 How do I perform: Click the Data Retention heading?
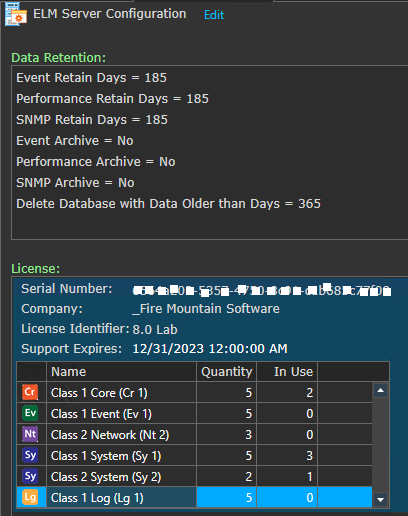(59, 58)
